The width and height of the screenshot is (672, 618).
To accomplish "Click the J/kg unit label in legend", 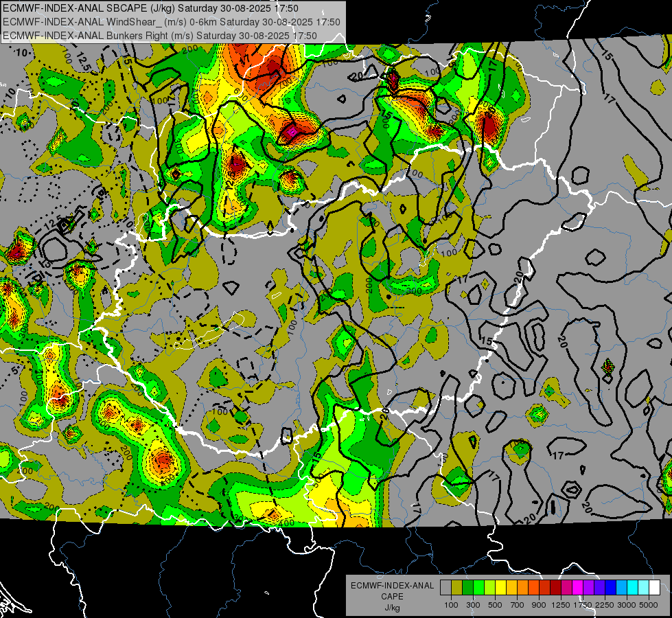I will pyautogui.click(x=392, y=608).
